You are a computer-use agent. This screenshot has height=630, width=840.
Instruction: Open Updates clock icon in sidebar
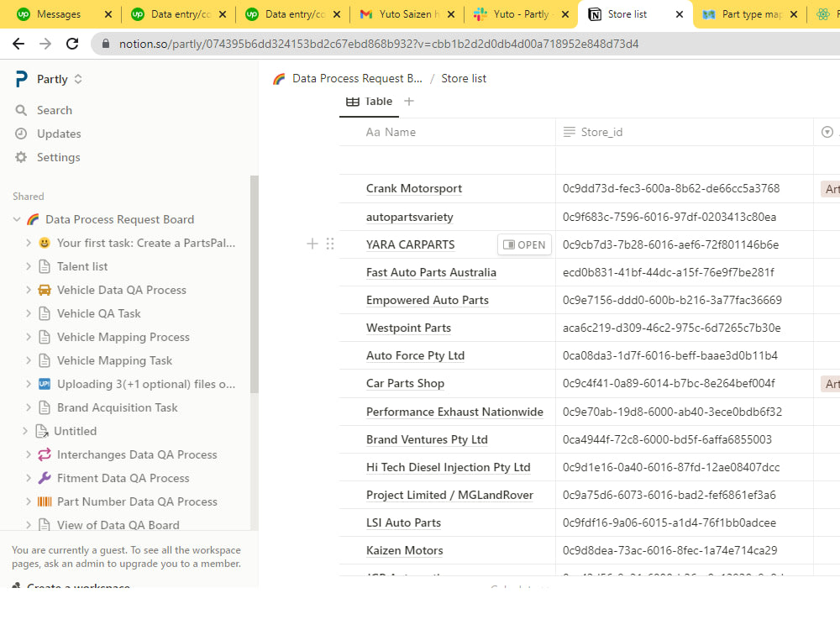21,134
